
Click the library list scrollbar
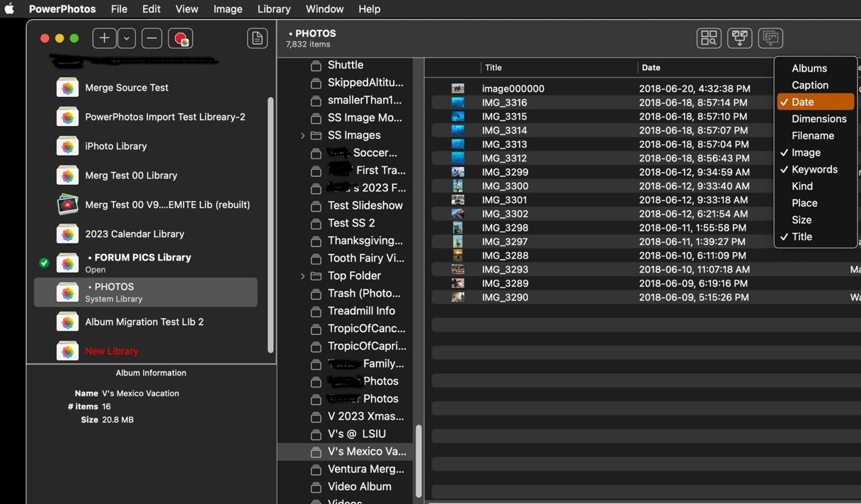270,225
